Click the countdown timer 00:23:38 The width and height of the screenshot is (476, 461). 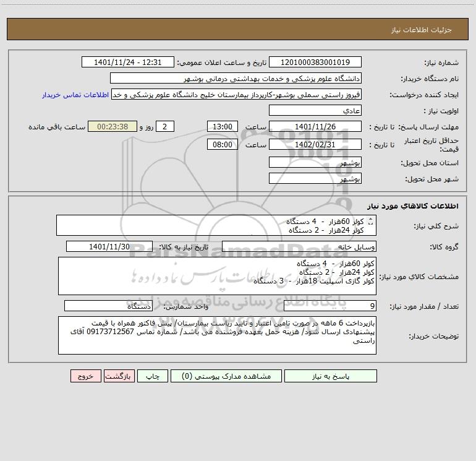(113, 126)
